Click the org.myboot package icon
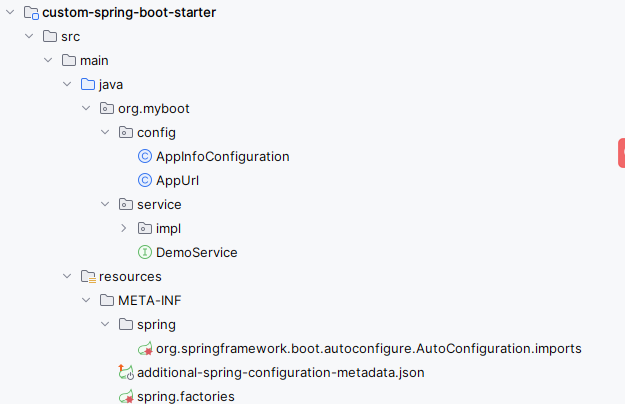The width and height of the screenshot is (625, 404). pyautogui.click(x=107, y=109)
